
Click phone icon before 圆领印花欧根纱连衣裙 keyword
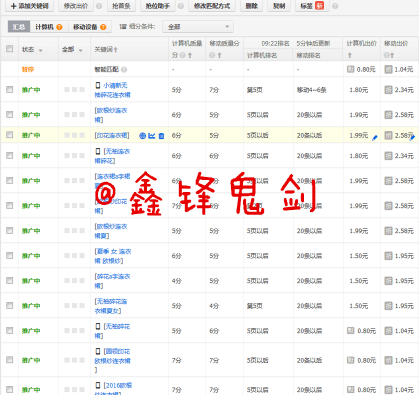tap(98, 351)
